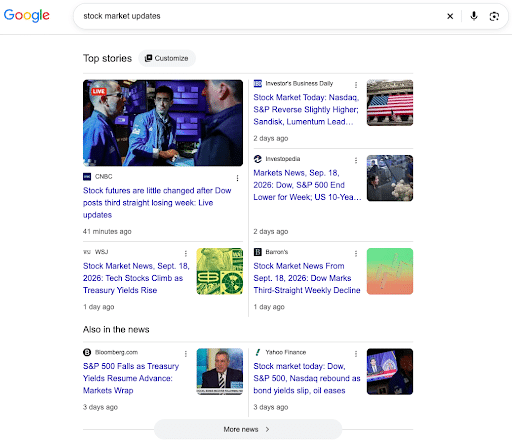Click the WSJ source name
Viewport: 512px width, 447px height.
(102, 252)
